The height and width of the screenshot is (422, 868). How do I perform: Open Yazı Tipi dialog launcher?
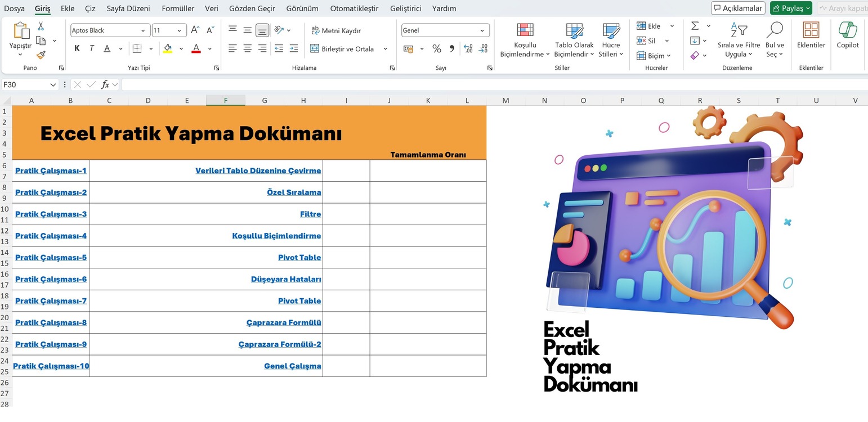(217, 68)
